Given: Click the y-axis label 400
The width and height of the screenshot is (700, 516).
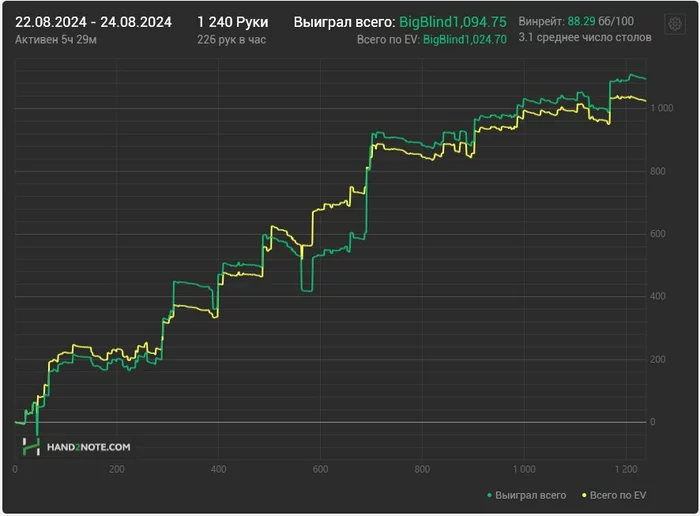Looking at the screenshot, I should pyautogui.click(x=658, y=296).
